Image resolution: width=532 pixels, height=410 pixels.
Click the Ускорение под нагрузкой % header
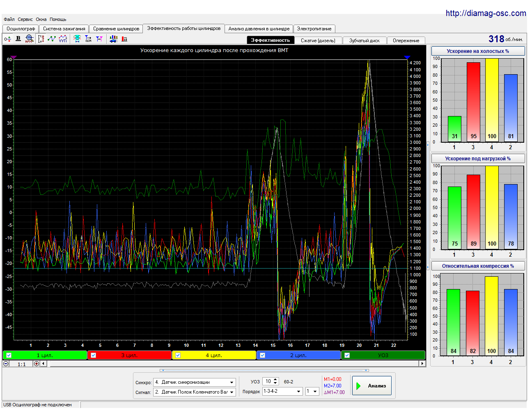478,159
